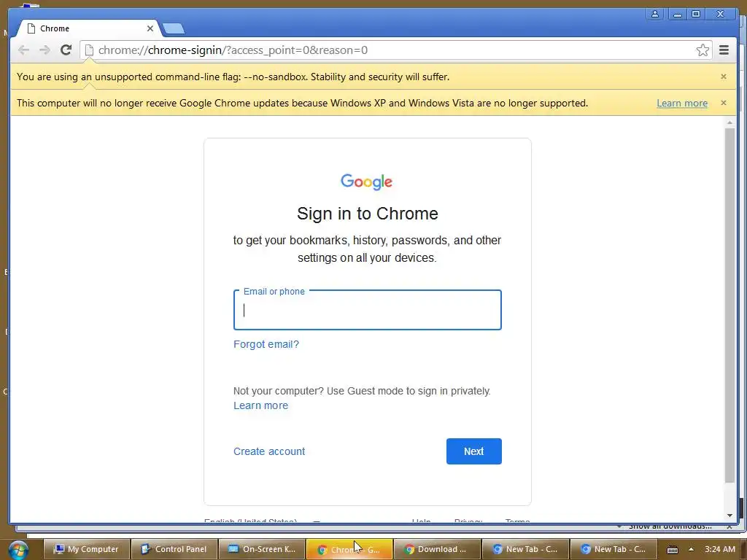Viewport: 747px width, 560px height.
Task: Click the 'Sign in to Chrome' heading
Action: [368, 214]
